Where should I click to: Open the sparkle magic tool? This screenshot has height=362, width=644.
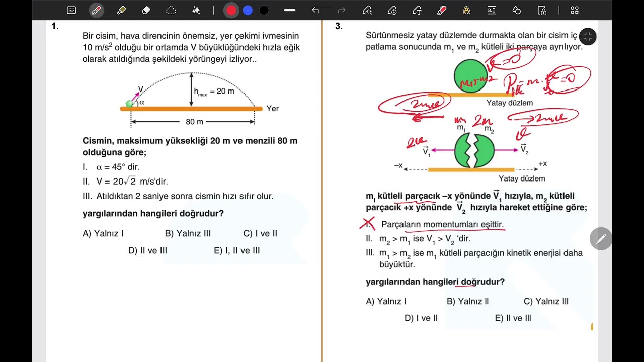click(x=196, y=10)
